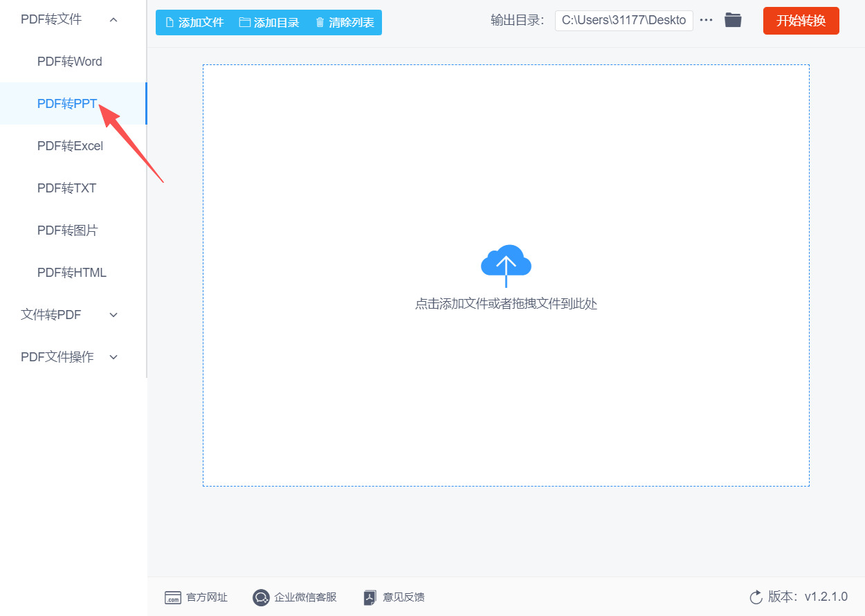
Task: Click the version refresh icon
Action: [x=756, y=597]
